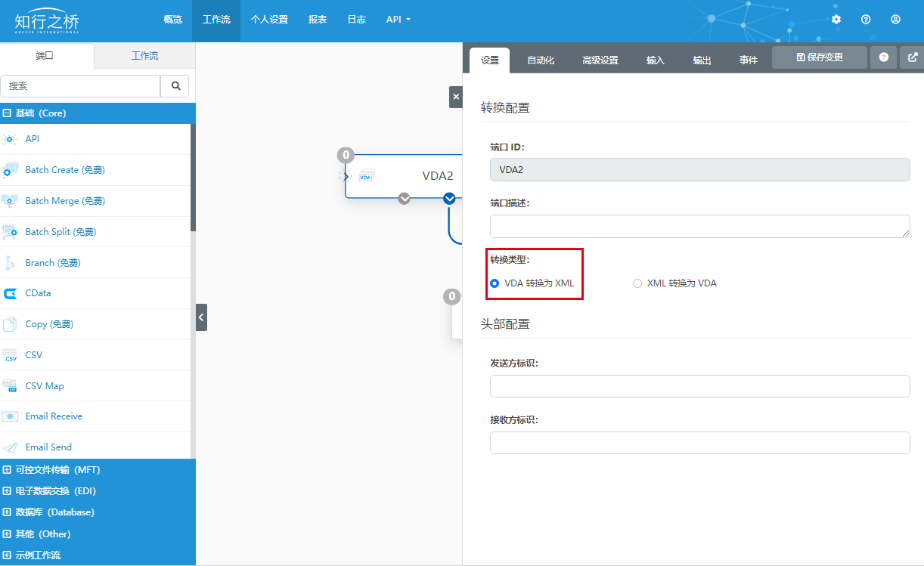Open settings panel in new window icon
924x566 pixels.
click(913, 57)
